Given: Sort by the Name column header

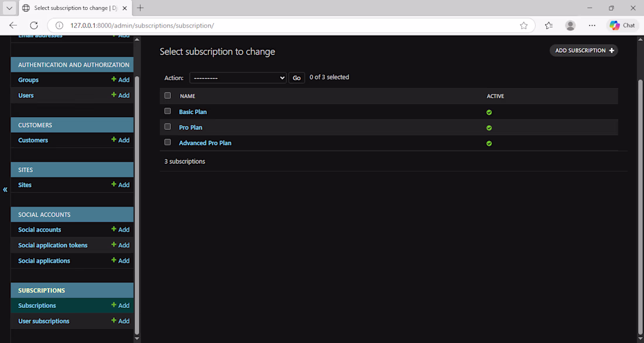Looking at the screenshot, I should coord(187,96).
